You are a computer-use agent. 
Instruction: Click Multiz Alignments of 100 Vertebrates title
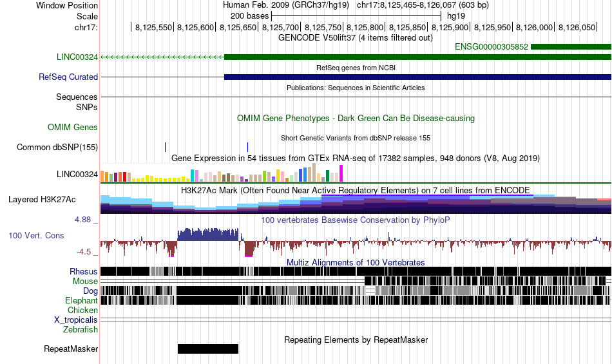click(356, 262)
